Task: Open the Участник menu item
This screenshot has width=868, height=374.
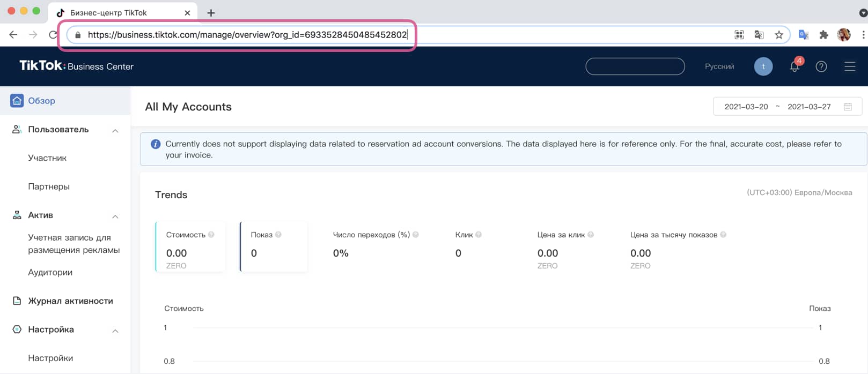Action: (x=47, y=158)
